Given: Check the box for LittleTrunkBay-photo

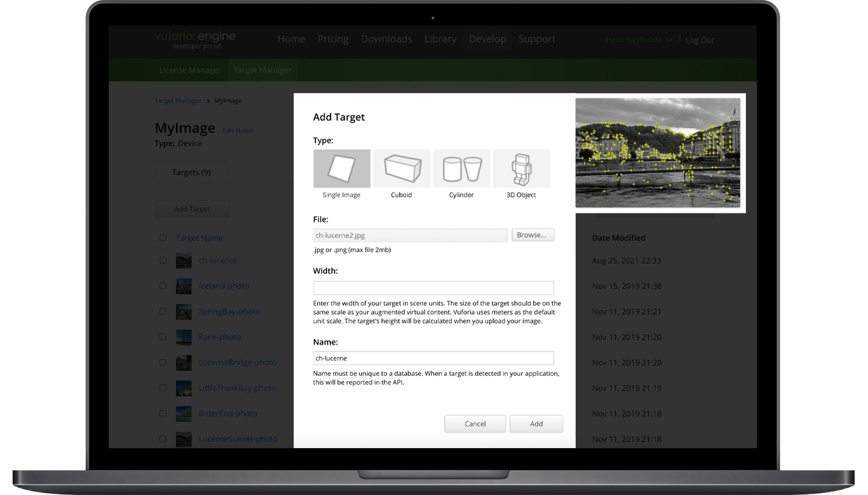Looking at the screenshot, I should coord(163,388).
